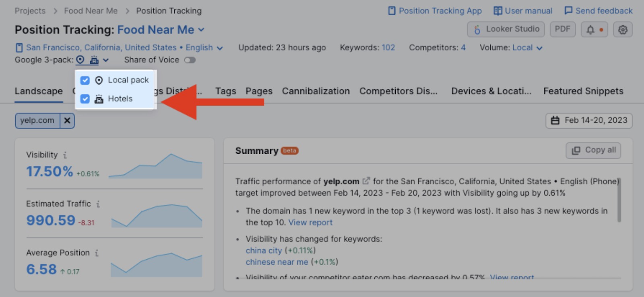Screen dimensions: 644x297
Task: Click Send feedback link
Action: click(599, 11)
